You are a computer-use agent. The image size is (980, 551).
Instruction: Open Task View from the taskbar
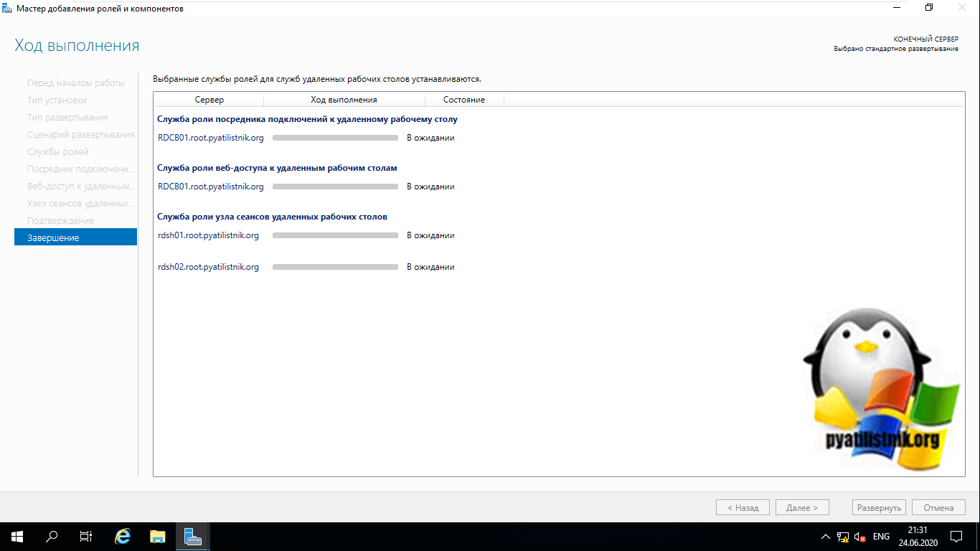(x=86, y=536)
